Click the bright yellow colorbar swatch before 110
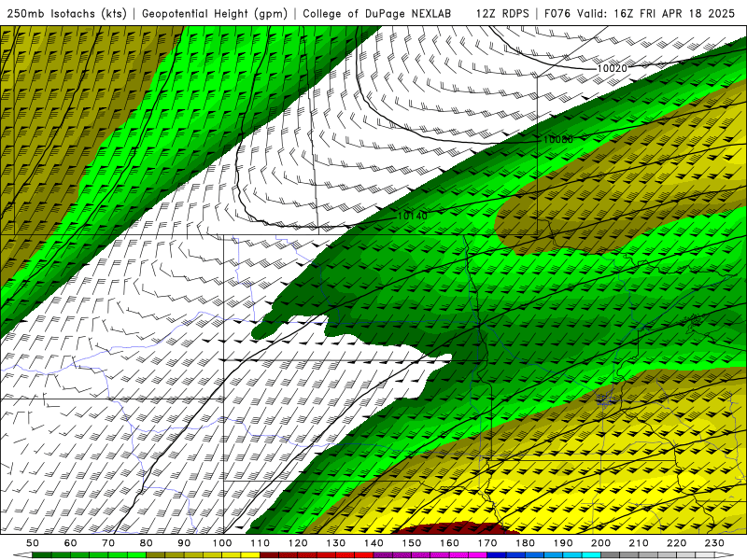Image resolution: width=747 pixels, height=560 pixels. pyautogui.click(x=250, y=554)
